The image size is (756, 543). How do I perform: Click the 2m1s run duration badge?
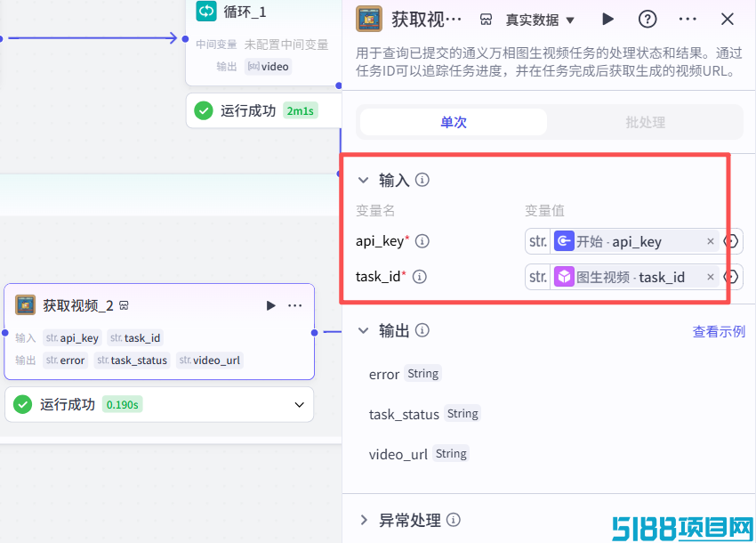tap(301, 111)
